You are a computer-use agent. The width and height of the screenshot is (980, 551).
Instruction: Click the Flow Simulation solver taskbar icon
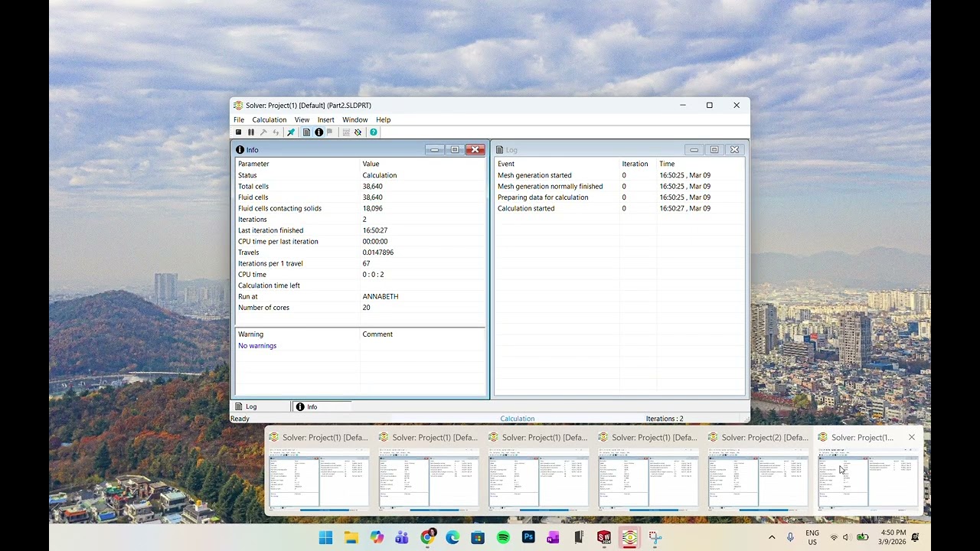tap(629, 537)
